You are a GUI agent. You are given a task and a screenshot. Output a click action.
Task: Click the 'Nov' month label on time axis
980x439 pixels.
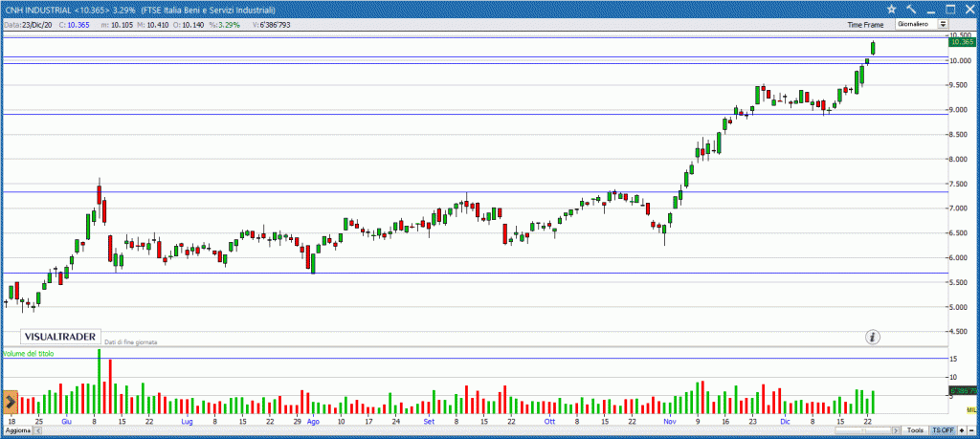pyautogui.click(x=670, y=422)
